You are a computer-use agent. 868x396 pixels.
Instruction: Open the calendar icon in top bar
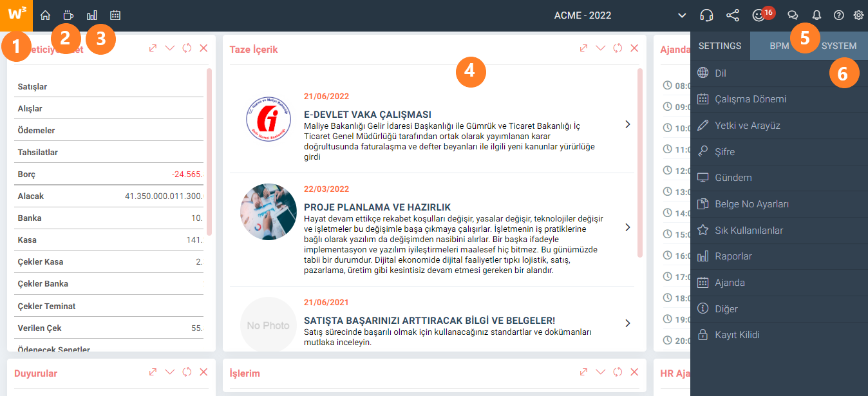point(115,15)
